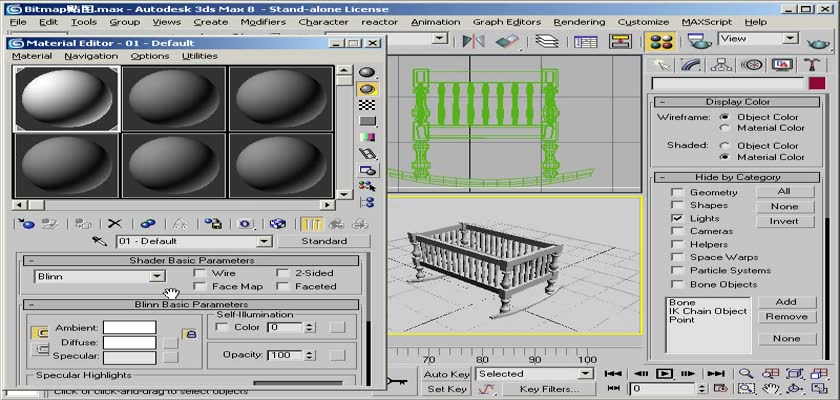Screen dimensions: 840x400
Task: Open Curve Editor icon in toolbar
Action: tap(586, 41)
